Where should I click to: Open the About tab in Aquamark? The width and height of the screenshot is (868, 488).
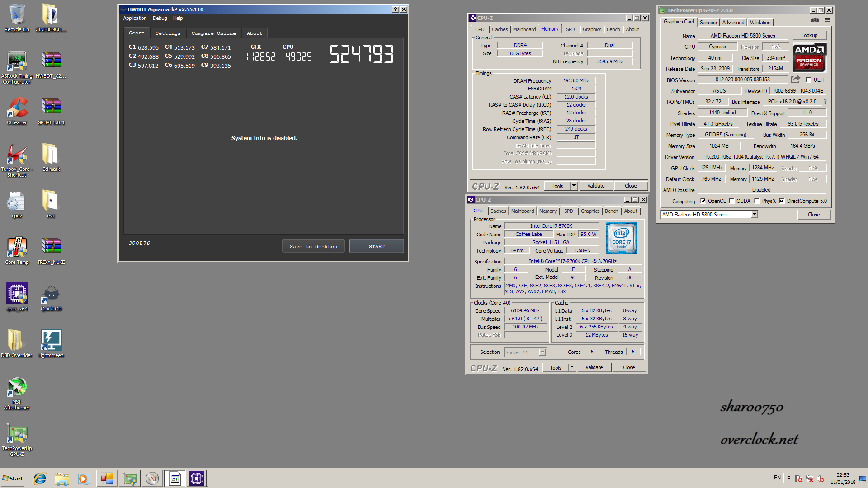click(255, 33)
